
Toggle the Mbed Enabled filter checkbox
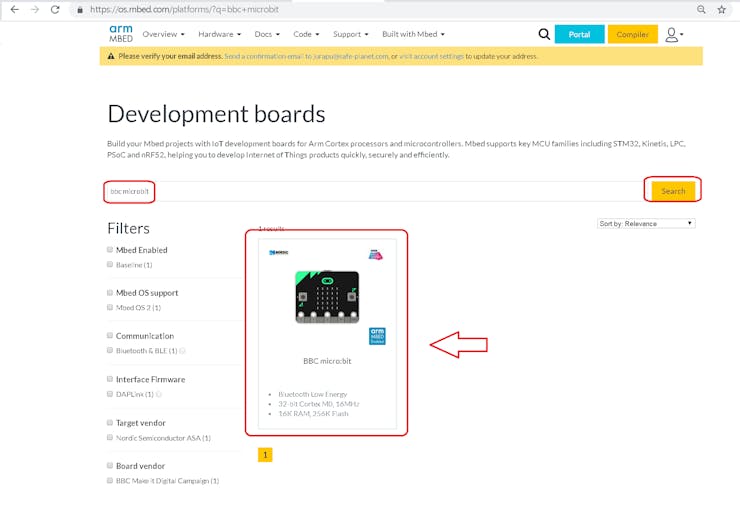pyautogui.click(x=110, y=250)
